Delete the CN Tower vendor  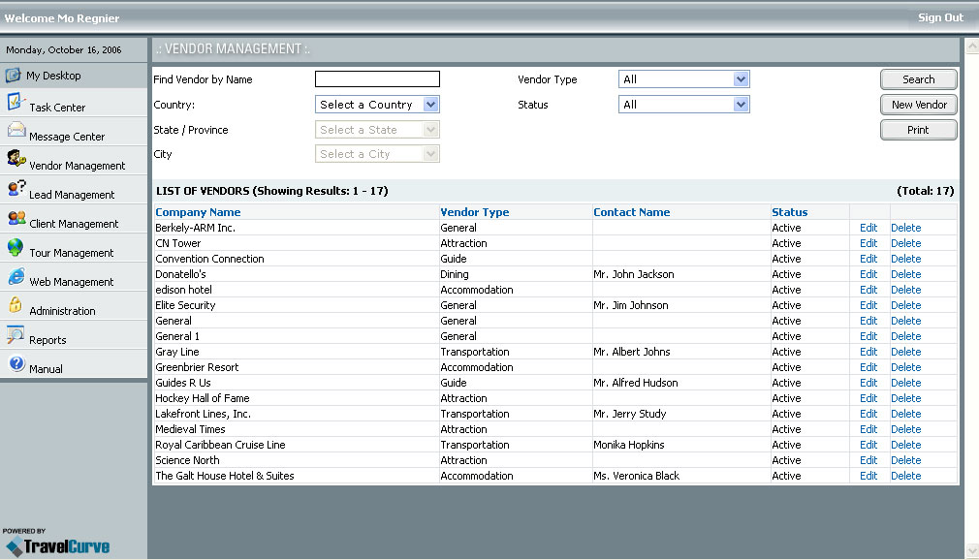pyautogui.click(x=906, y=243)
